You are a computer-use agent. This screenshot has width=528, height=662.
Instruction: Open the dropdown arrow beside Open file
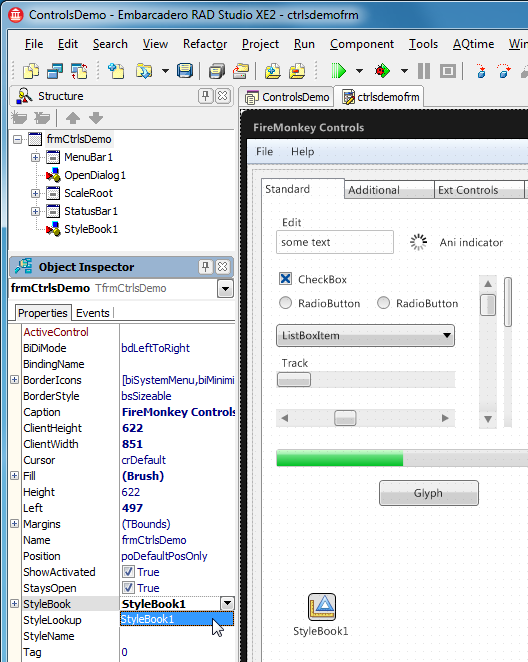pyautogui.click(x=165, y=71)
